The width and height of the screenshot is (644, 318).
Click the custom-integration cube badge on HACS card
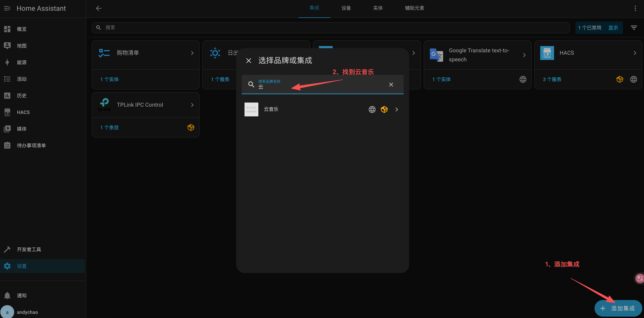(619, 79)
